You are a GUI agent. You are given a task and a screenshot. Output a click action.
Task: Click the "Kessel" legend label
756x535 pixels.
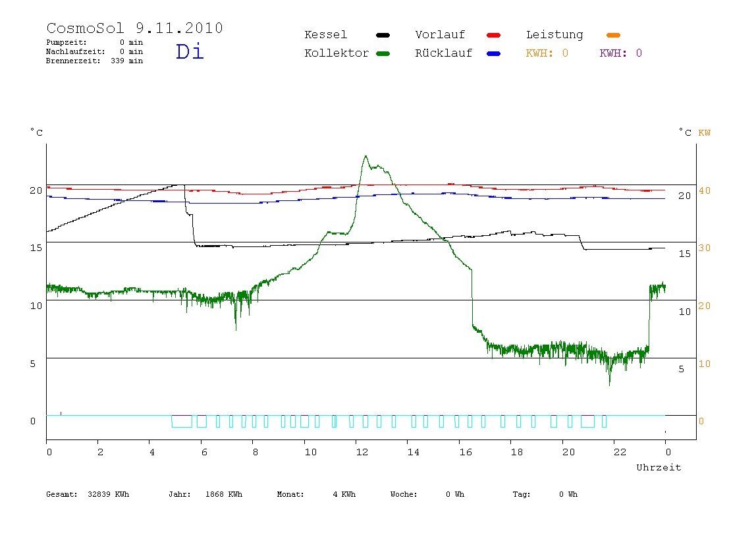pos(326,35)
